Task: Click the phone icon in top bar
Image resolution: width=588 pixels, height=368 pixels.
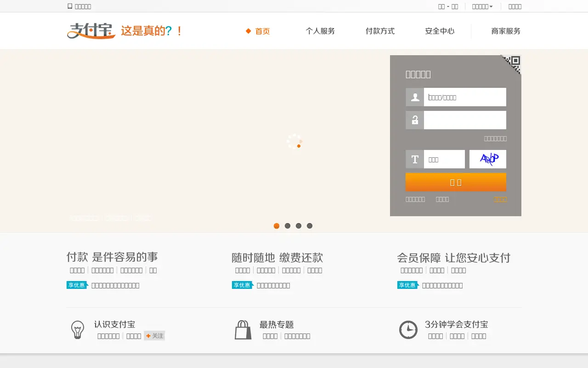Action: tap(70, 6)
